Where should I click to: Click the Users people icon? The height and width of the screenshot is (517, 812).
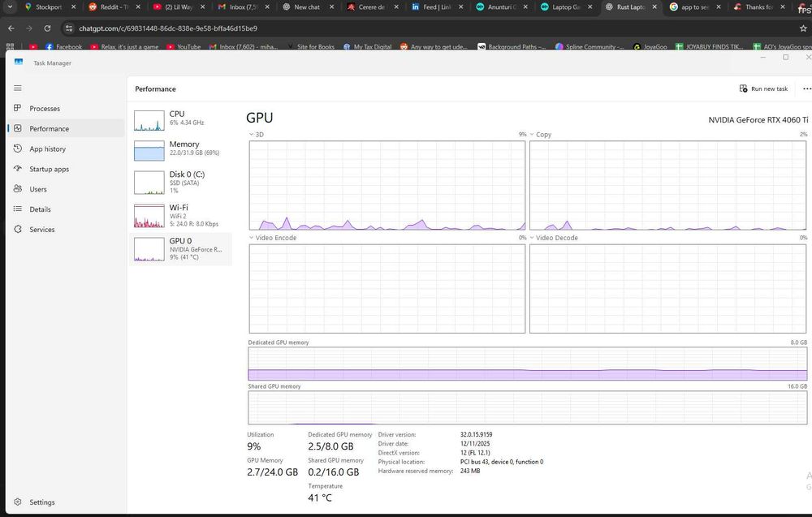[x=18, y=189]
